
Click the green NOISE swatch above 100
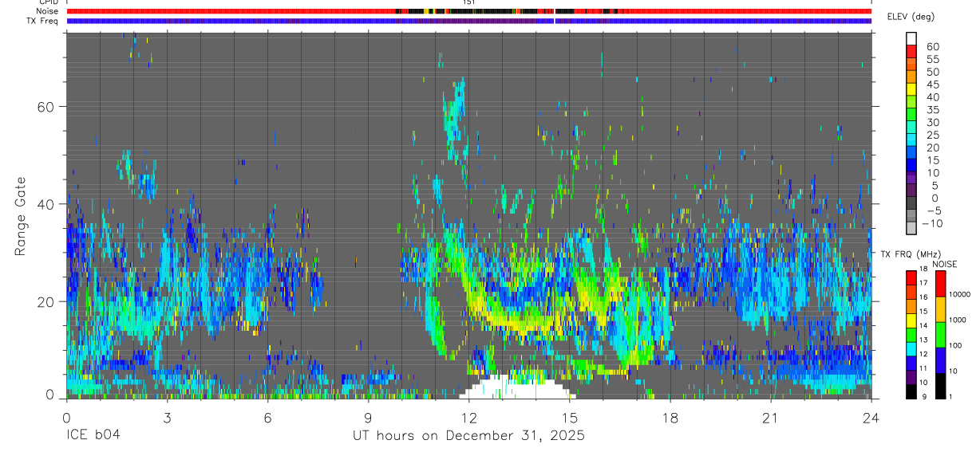coord(939,335)
